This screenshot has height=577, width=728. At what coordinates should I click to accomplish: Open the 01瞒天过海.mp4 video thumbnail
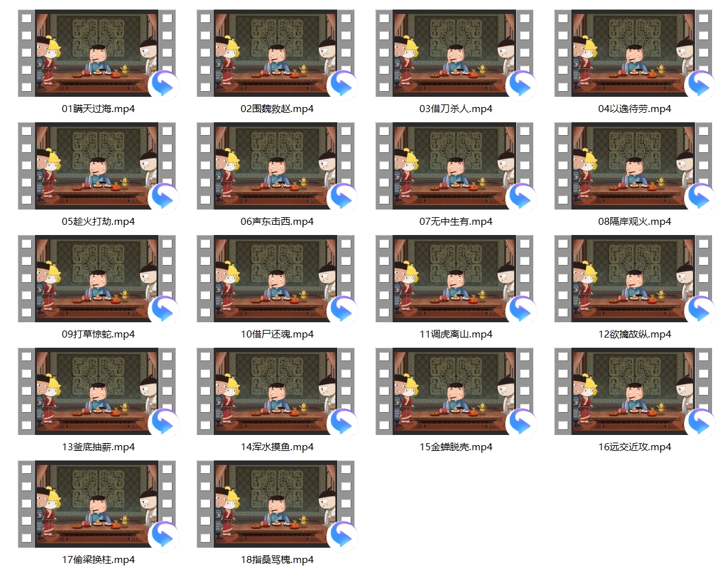[x=97, y=53]
